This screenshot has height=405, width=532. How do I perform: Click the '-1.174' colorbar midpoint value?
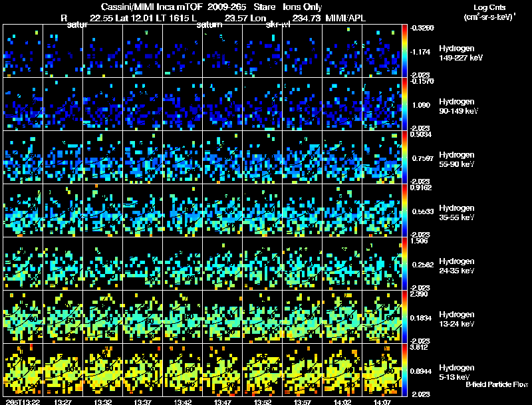pyautogui.click(x=420, y=52)
